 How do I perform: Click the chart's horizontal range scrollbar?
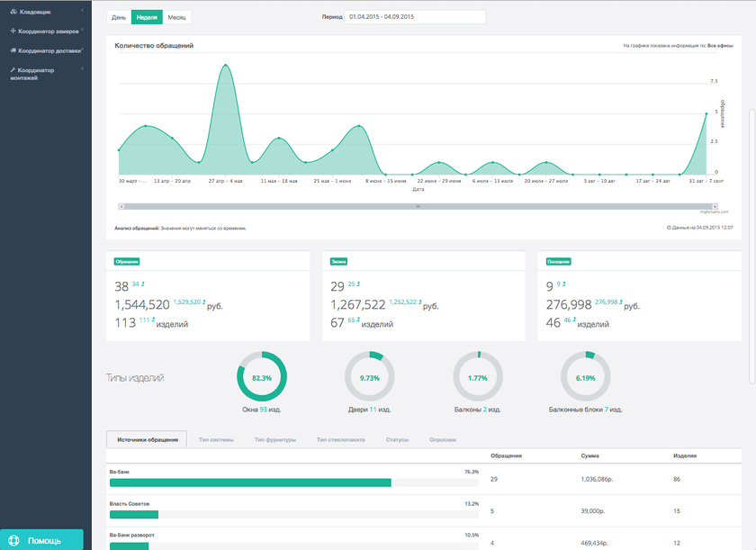[x=418, y=206]
